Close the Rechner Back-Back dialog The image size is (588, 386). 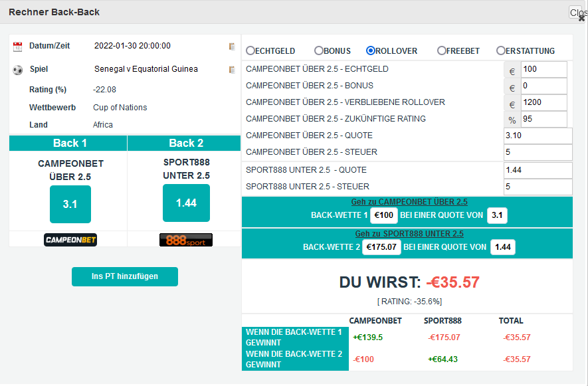(581, 17)
